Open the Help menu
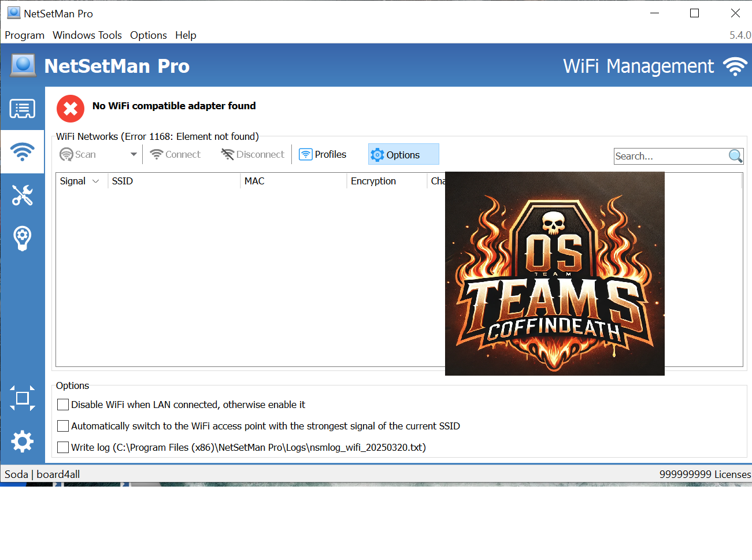The width and height of the screenshot is (752, 560). point(186,35)
